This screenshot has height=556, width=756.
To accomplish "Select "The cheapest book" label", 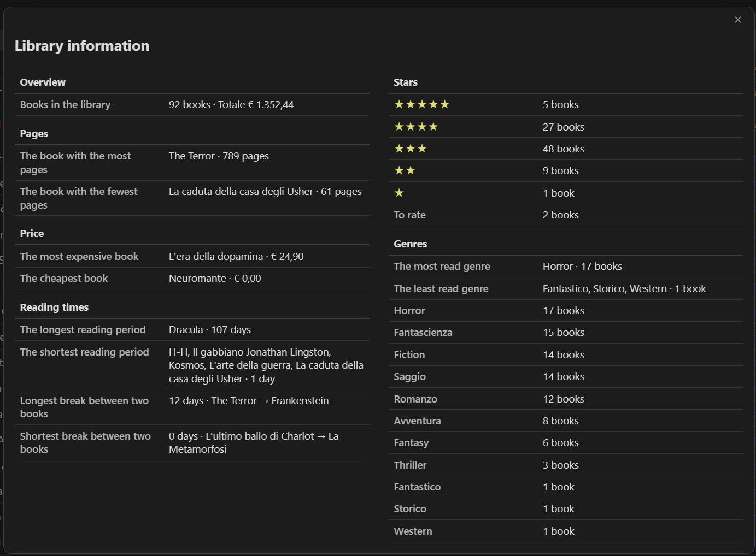I will coord(64,278).
